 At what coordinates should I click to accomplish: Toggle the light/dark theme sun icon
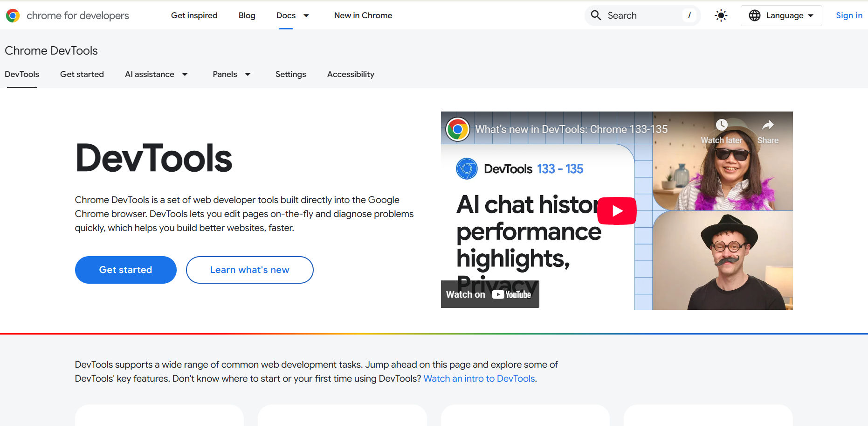click(721, 15)
